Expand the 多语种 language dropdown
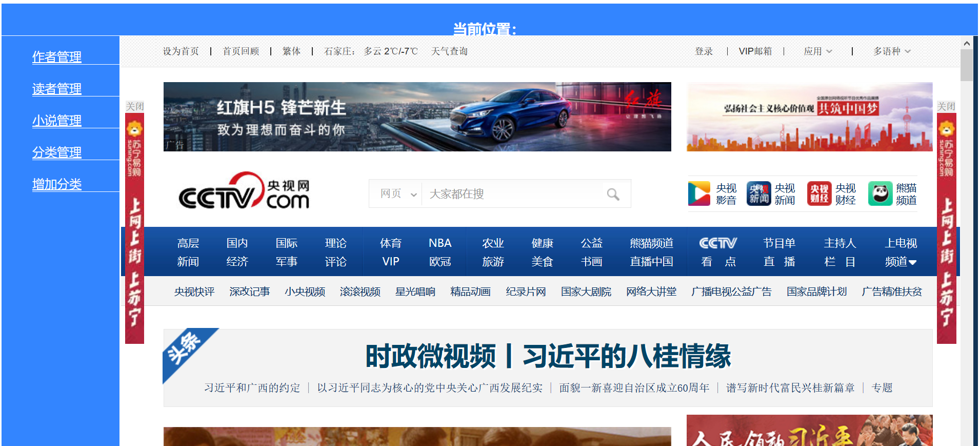The width and height of the screenshot is (980, 446). pyautogui.click(x=892, y=51)
